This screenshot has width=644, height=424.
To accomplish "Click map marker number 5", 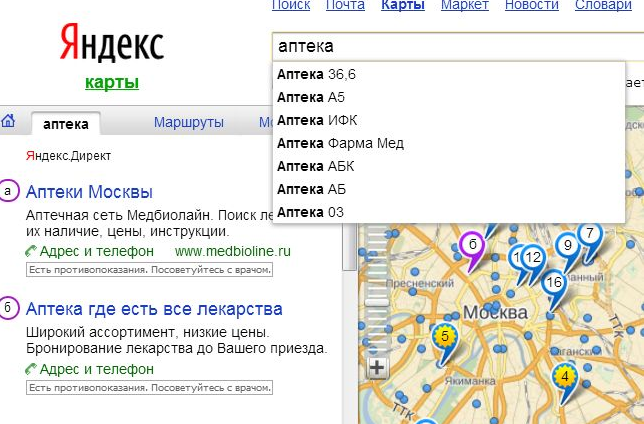I will [x=445, y=337].
